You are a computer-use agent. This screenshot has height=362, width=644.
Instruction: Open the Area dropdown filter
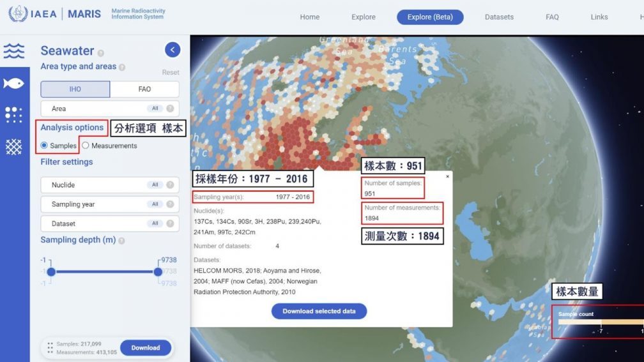pyautogui.click(x=109, y=109)
